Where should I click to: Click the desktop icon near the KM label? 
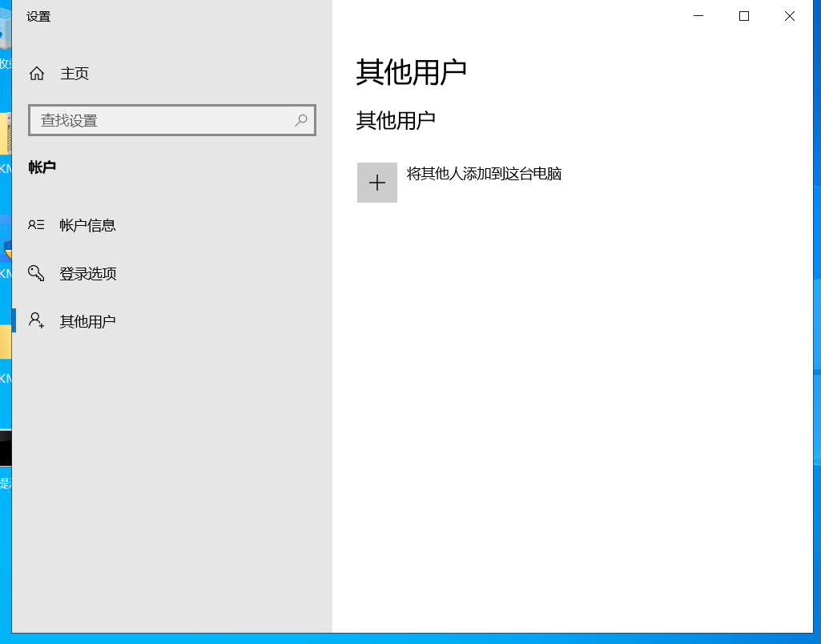tap(6, 340)
